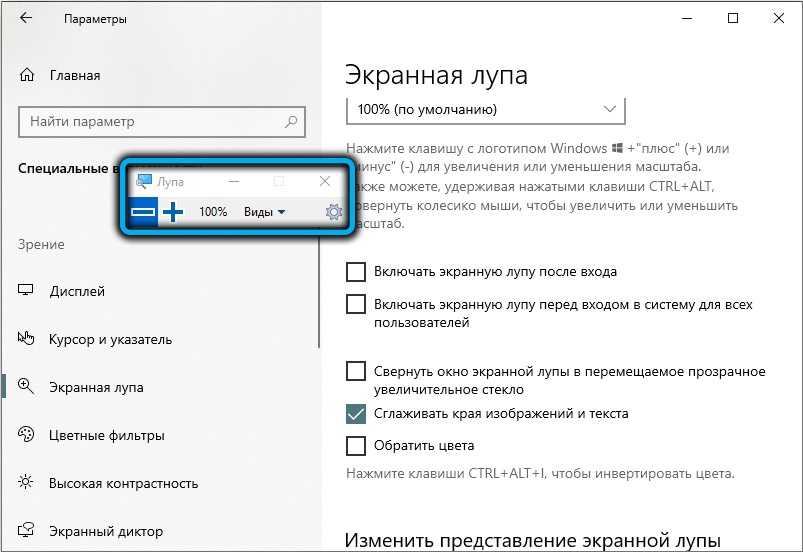Click the Magnifier zoom in plus button
Screen dimensions: 803x552
point(174,211)
